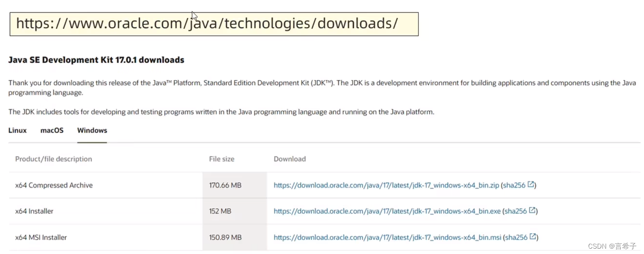644x254 pixels.
Task: Download the jdk-17 windows-x64 bin.msi link
Action: click(387, 237)
